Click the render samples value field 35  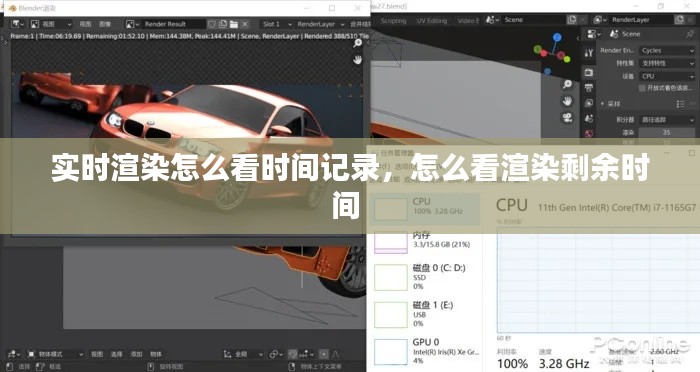667,132
